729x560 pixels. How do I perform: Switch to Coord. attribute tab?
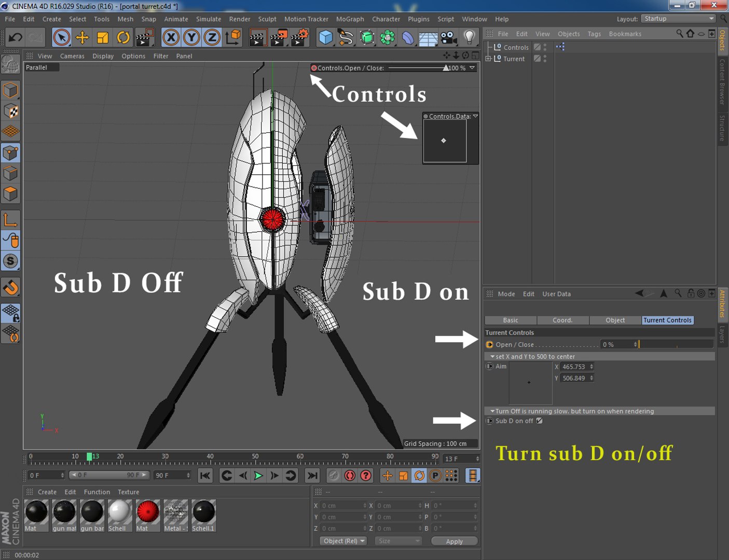pos(562,320)
